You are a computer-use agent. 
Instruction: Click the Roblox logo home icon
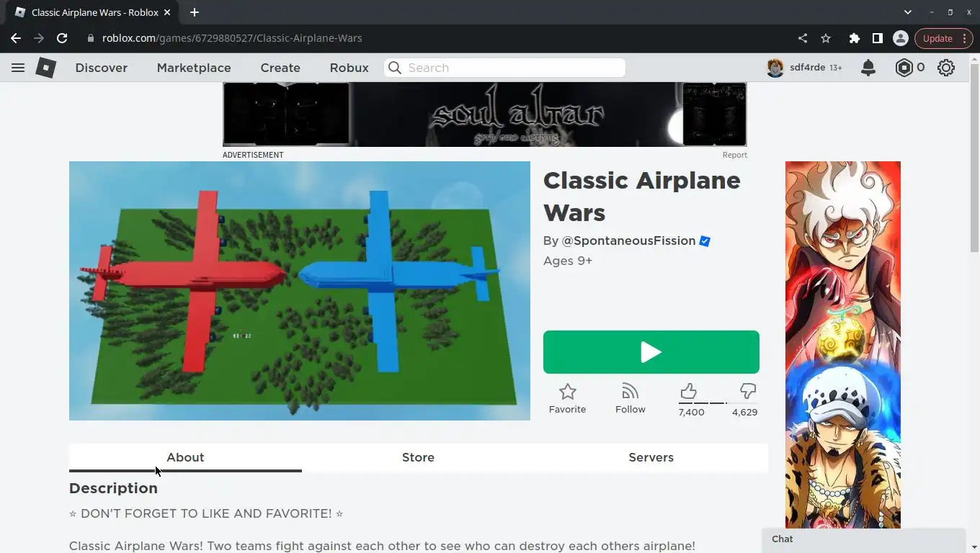coord(46,68)
